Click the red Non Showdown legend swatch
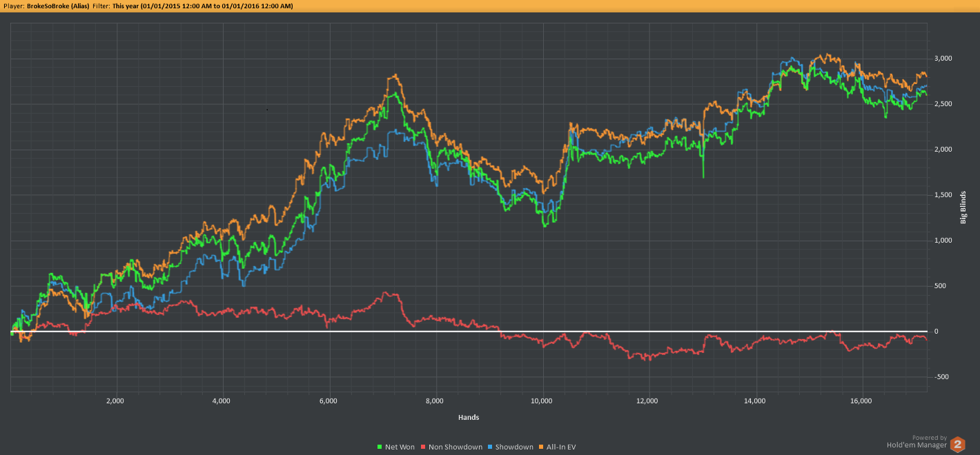This screenshot has height=455, width=980. (x=423, y=447)
